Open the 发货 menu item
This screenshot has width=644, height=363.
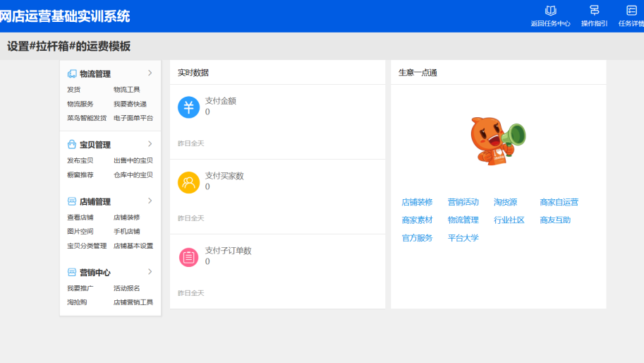74,90
